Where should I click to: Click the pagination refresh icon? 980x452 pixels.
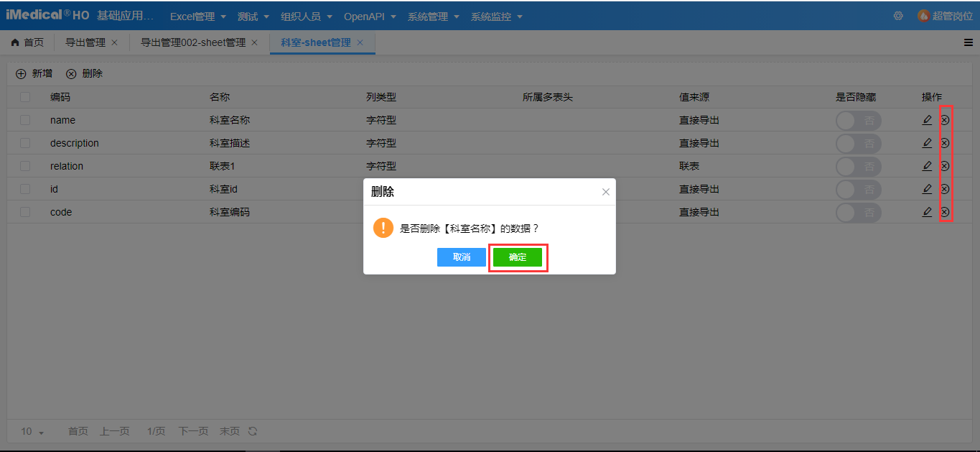[x=251, y=431]
